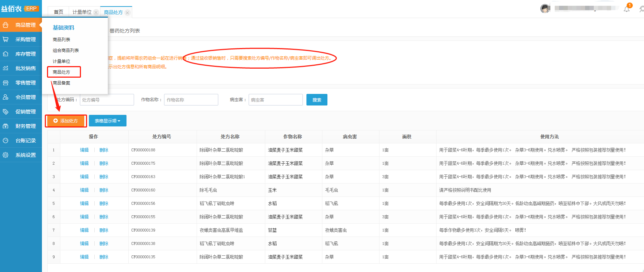Click the blue 搜索 button
This screenshot has width=644, height=272.
click(317, 100)
